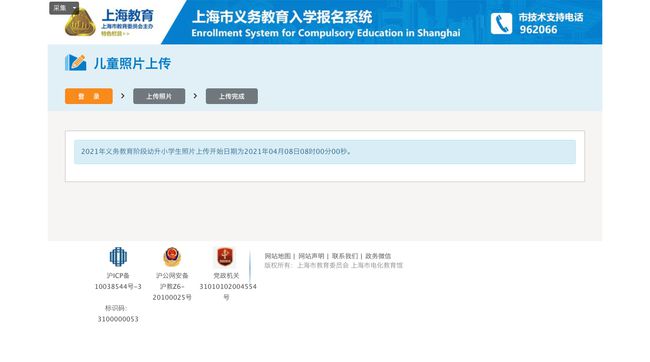This screenshot has height=362, width=650.
Task: Click the 上海市义务教育入学报名系统 header title
Action: click(282, 17)
